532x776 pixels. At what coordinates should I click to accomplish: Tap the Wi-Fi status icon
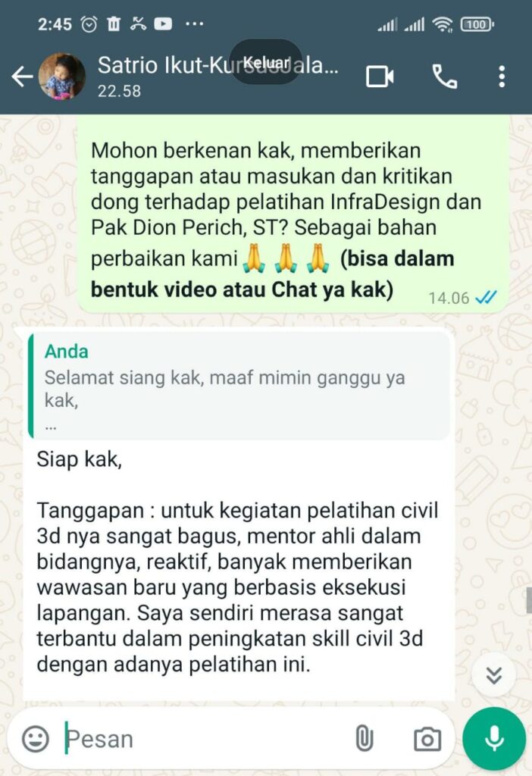(442, 23)
